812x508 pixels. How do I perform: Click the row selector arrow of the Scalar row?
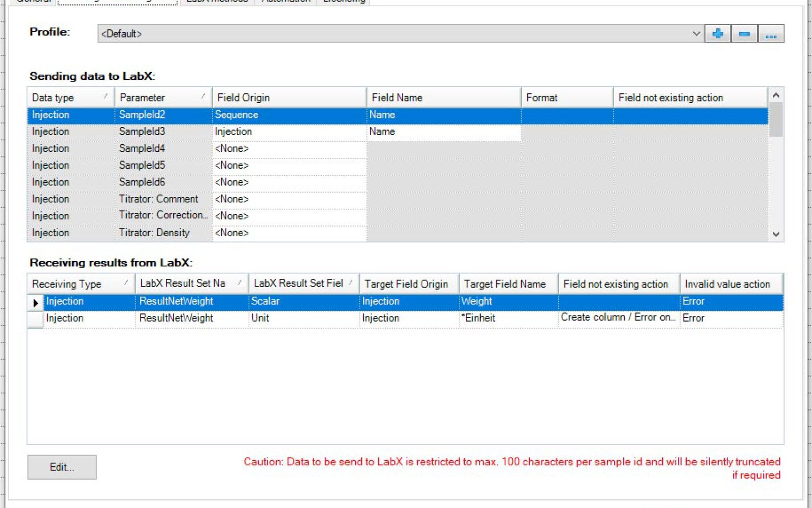[36, 302]
